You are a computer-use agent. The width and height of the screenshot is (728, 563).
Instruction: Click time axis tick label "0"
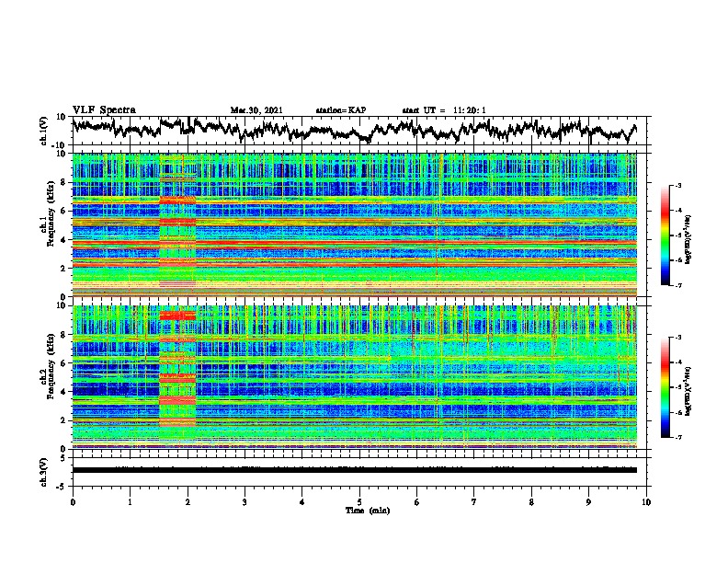73,502
